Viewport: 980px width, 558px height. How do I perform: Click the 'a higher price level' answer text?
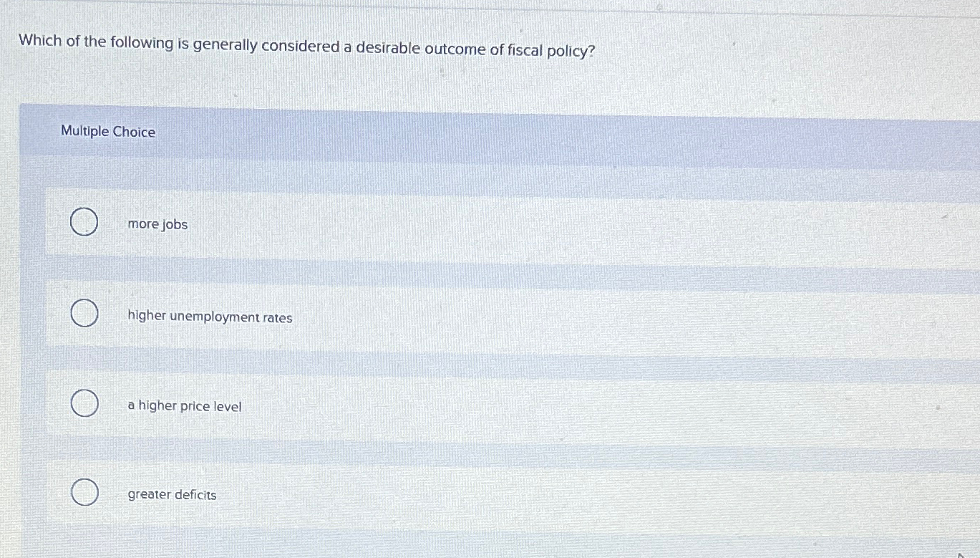(x=184, y=406)
